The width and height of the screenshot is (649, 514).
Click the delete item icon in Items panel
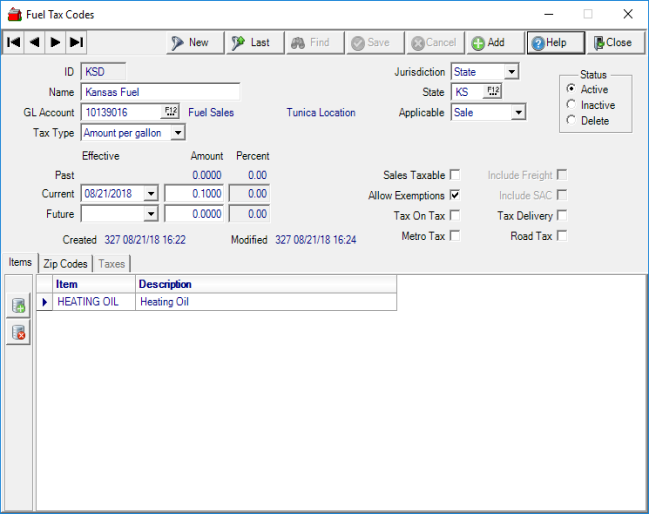pos(19,333)
